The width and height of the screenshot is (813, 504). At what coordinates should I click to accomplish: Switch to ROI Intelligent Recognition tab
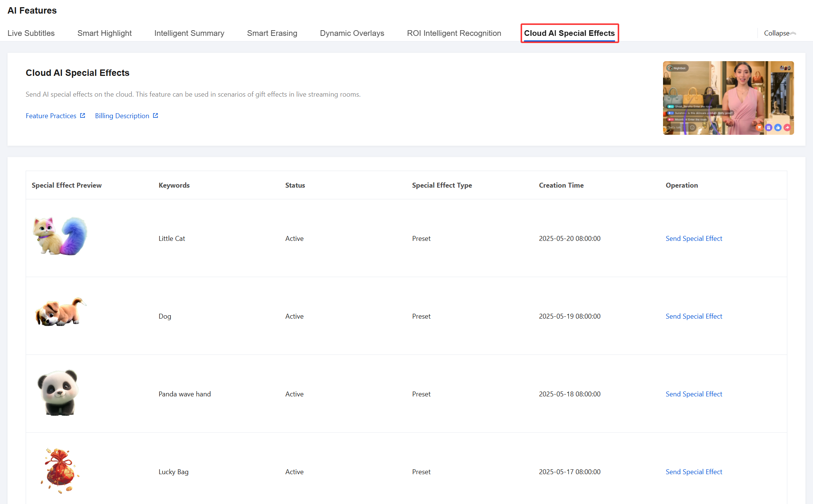[x=454, y=33]
